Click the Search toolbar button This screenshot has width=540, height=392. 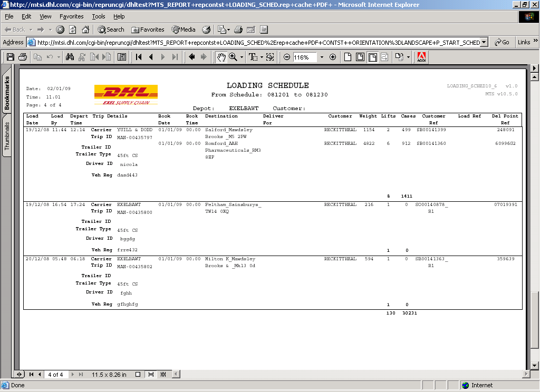click(x=111, y=30)
